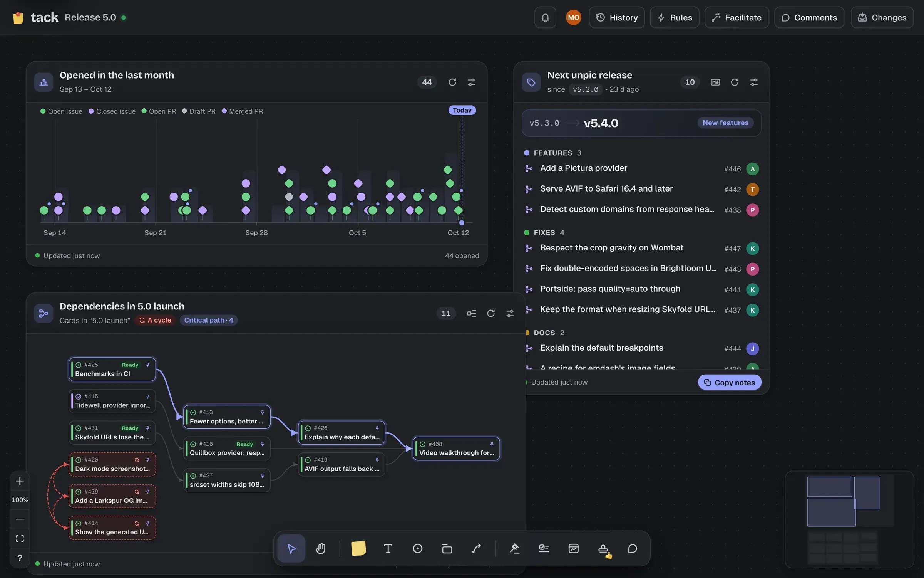
Task: Switch to the hand pan tool
Action: coord(321,548)
